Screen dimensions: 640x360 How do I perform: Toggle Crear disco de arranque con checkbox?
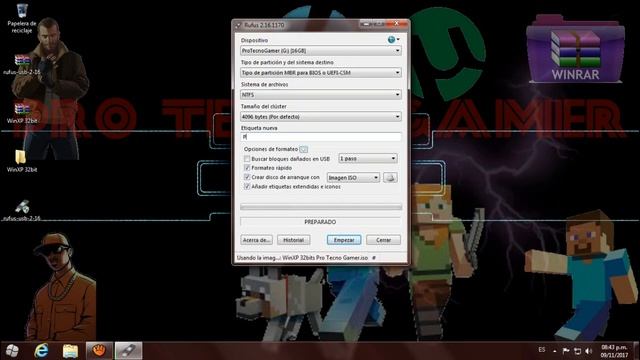247,177
